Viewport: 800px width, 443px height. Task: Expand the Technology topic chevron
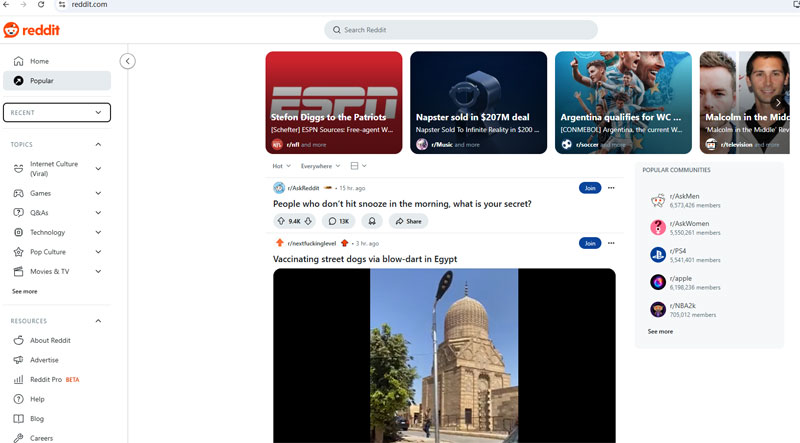pos(98,232)
